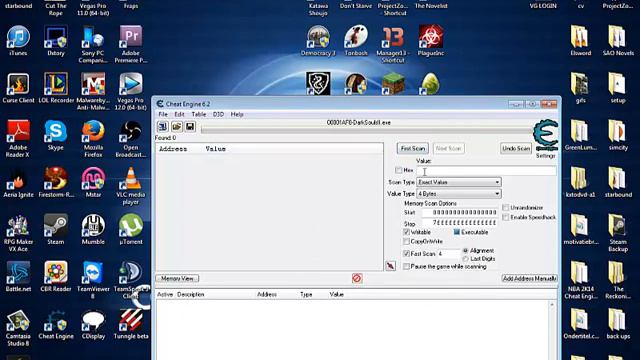Viewport: 640px width, 360px height.
Task: Click the red no-entry clear list icon
Action: [x=357, y=278]
